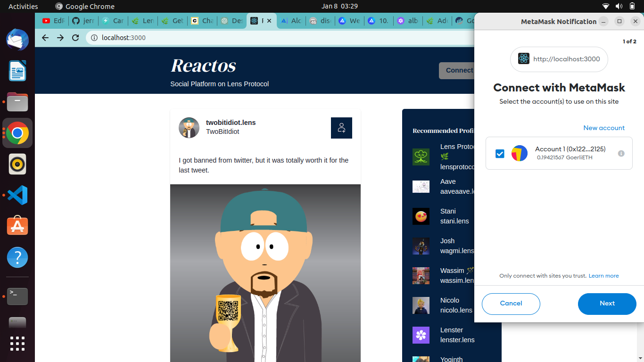The image size is (644, 362).
Task: Click the follow profile icon on twobitidiot.lens post
Action: 341,128
